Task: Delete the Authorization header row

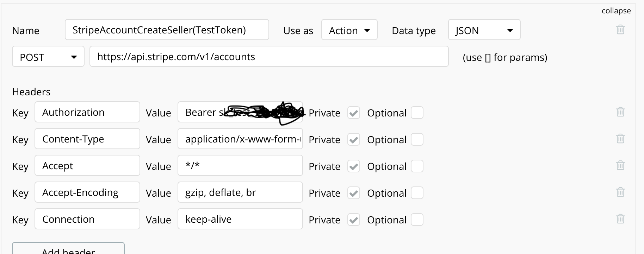Action: 620,112
